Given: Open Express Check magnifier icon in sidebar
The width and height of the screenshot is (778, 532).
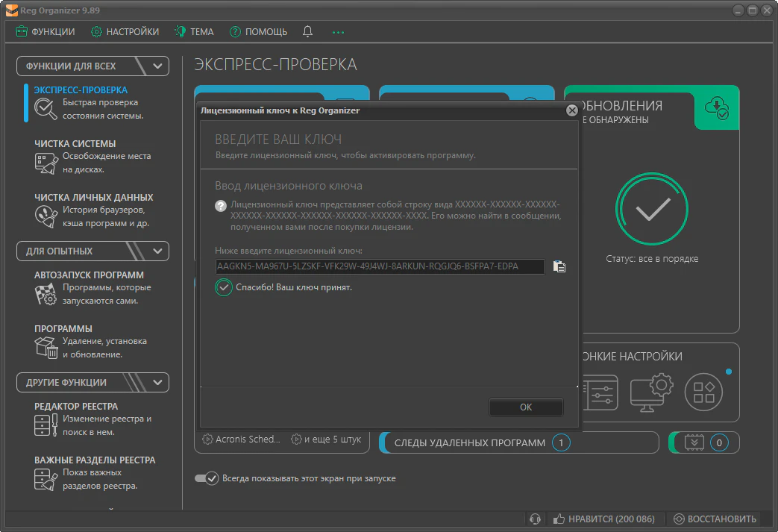Looking at the screenshot, I should (x=46, y=109).
